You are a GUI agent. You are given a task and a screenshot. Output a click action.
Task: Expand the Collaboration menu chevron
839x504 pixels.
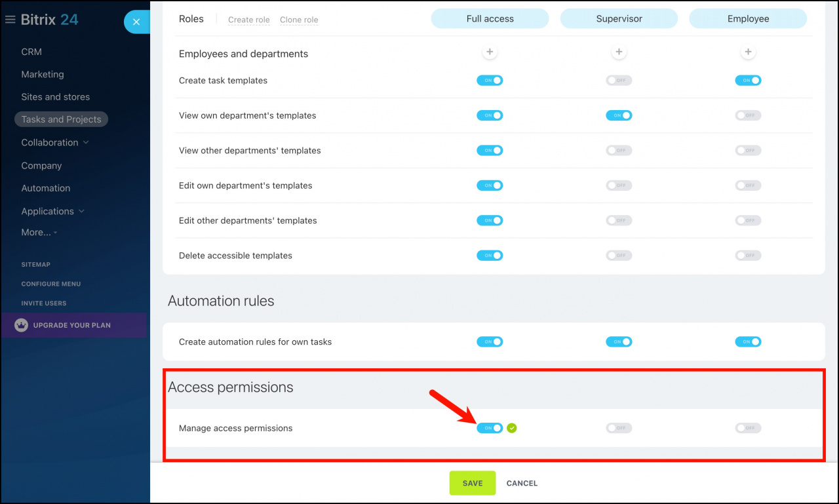[x=86, y=142]
